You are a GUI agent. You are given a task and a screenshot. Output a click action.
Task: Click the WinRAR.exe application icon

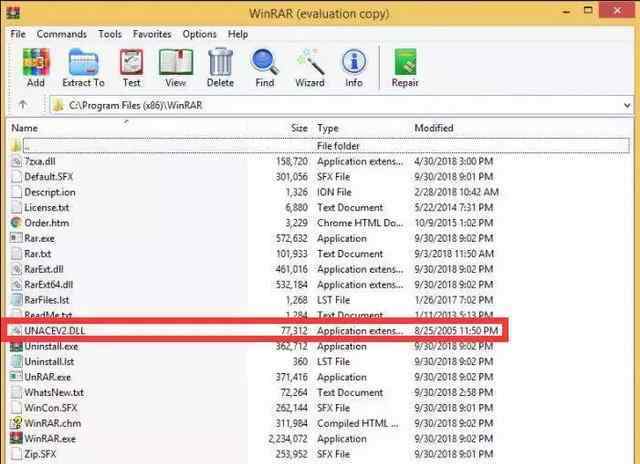16,438
